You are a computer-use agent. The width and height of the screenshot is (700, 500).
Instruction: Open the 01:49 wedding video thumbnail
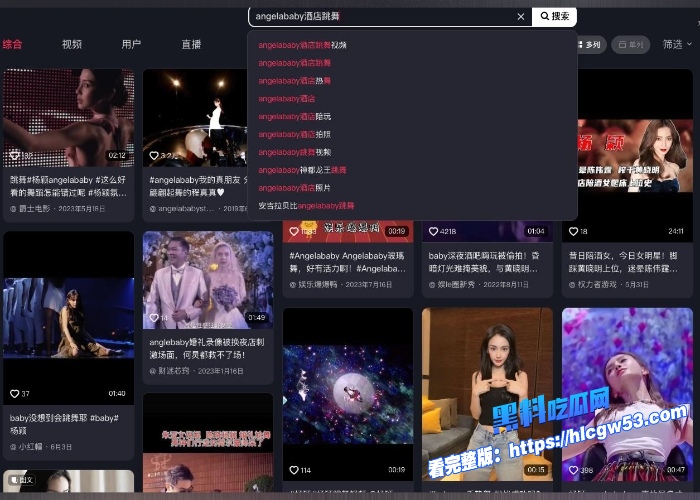(208, 280)
